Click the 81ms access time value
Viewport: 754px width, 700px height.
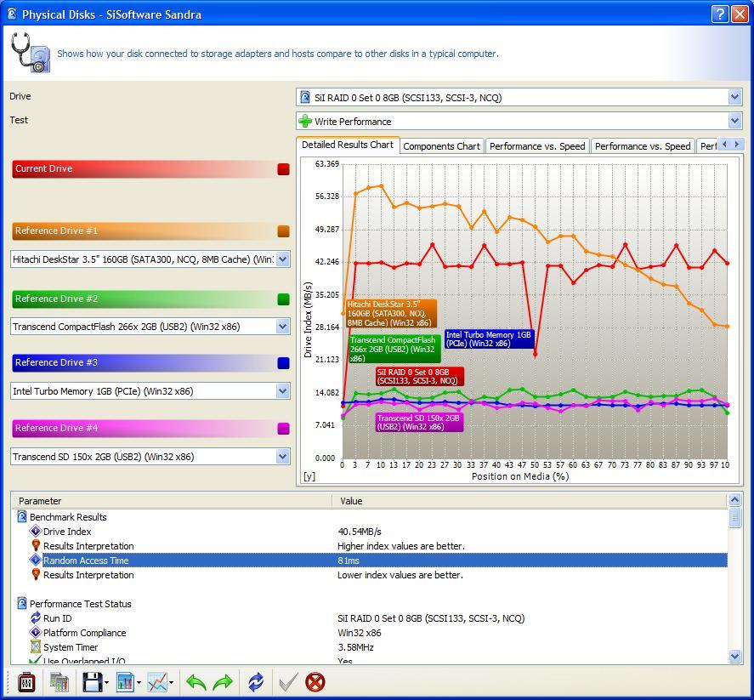[x=349, y=561]
